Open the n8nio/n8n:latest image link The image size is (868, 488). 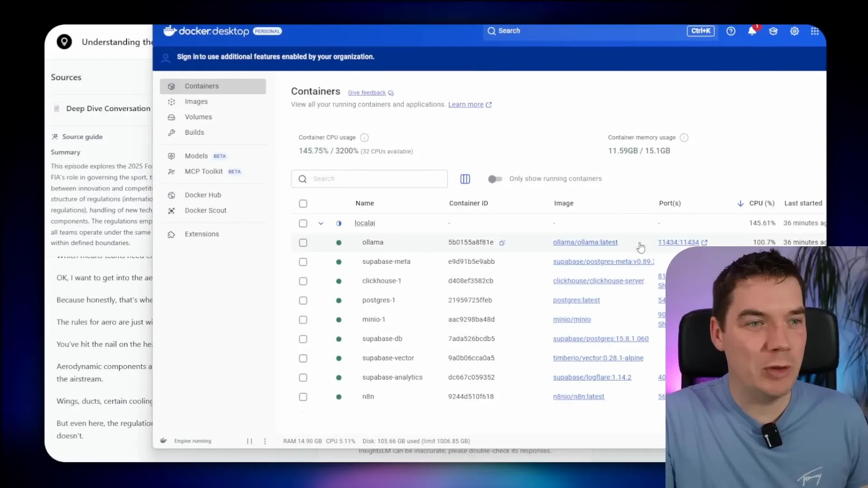[578, 397]
